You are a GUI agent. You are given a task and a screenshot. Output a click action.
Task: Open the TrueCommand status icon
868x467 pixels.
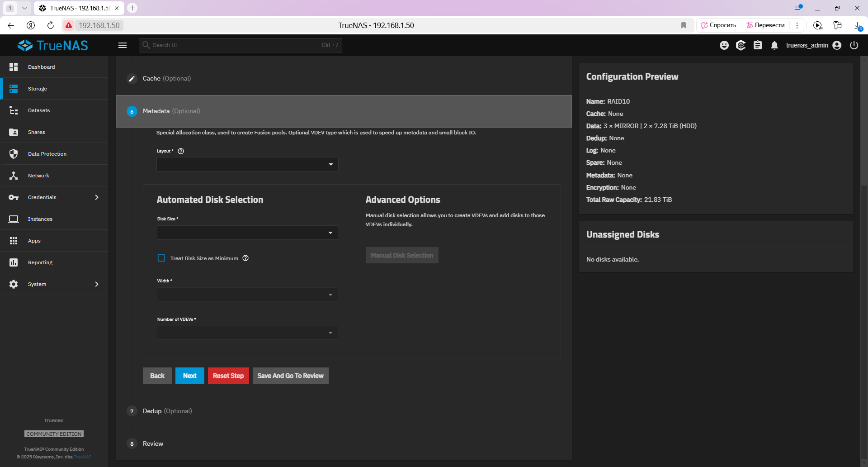(x=741, y=45)
